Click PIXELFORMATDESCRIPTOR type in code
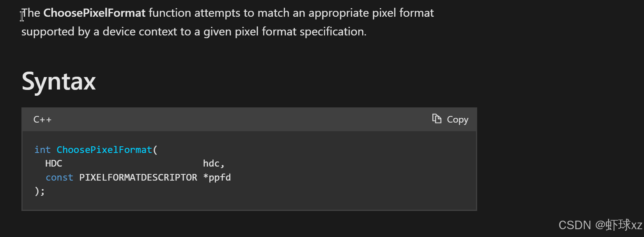644x237 pixels. pos(138,177)
